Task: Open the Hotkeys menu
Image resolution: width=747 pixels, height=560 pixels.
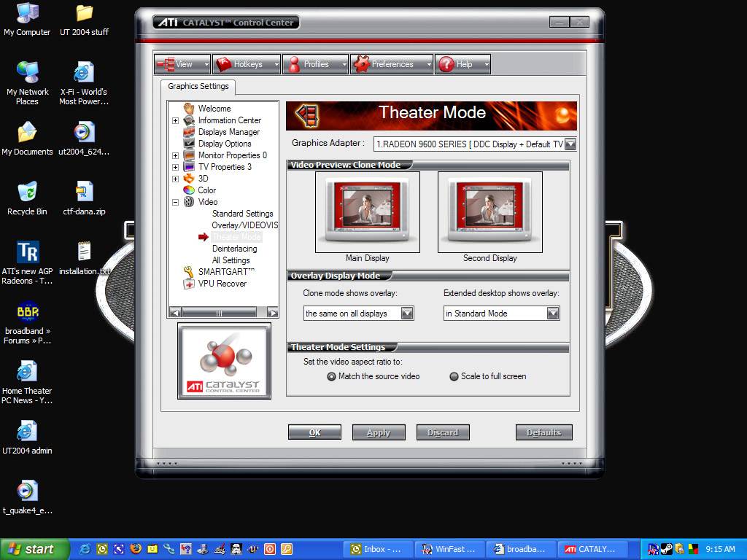Action: (x=247, y=64)
